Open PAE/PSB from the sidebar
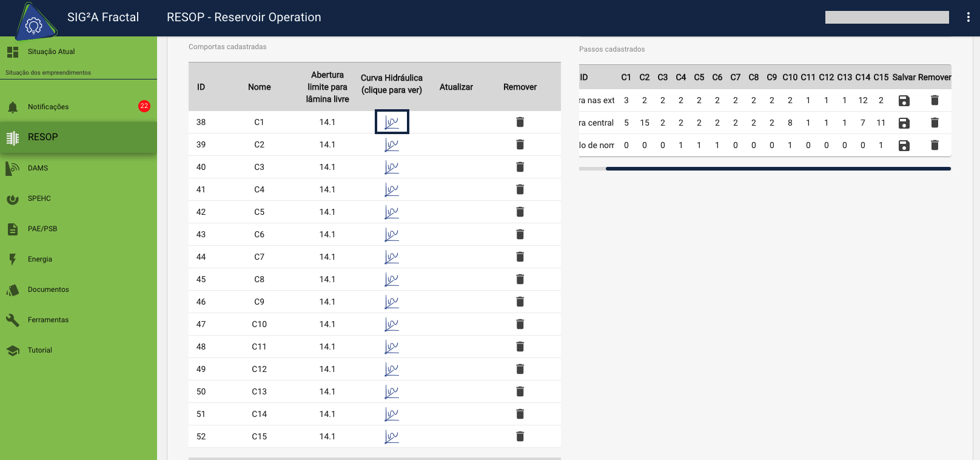Image resolution: width=980 pixels, height=460 pixels. tap(42, 229)
